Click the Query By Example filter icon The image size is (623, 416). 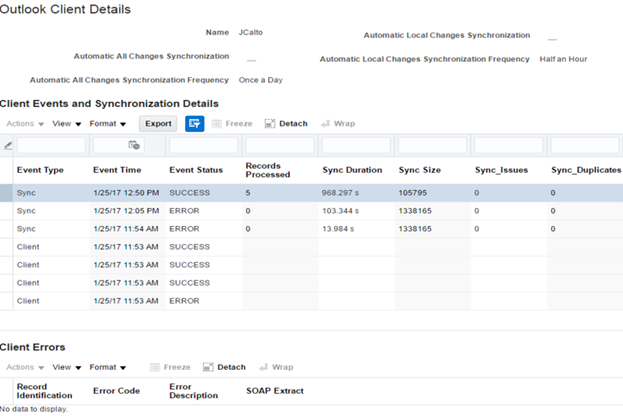click(x=195, y=124)
